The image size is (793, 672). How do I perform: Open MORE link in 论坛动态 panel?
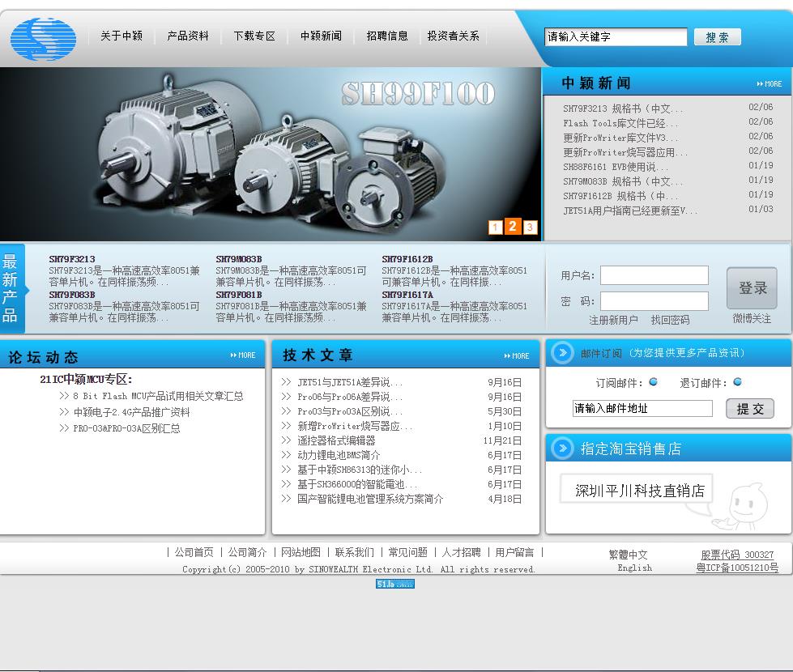click(243, 355)
